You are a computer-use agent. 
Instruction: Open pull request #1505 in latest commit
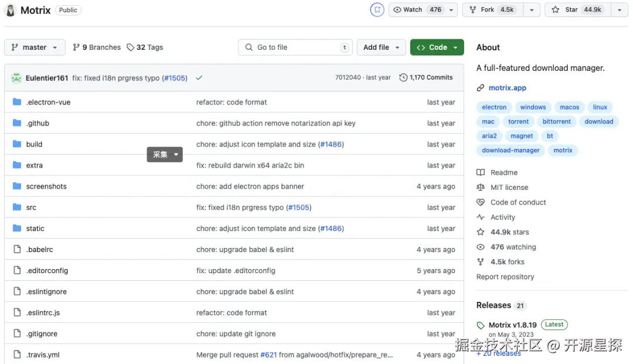(175, 78)
